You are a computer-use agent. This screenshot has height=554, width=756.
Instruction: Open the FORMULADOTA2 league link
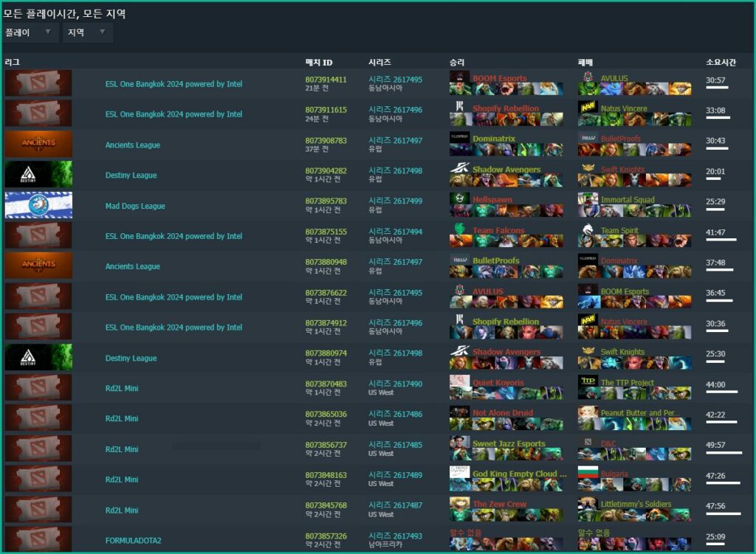(133, 541)
